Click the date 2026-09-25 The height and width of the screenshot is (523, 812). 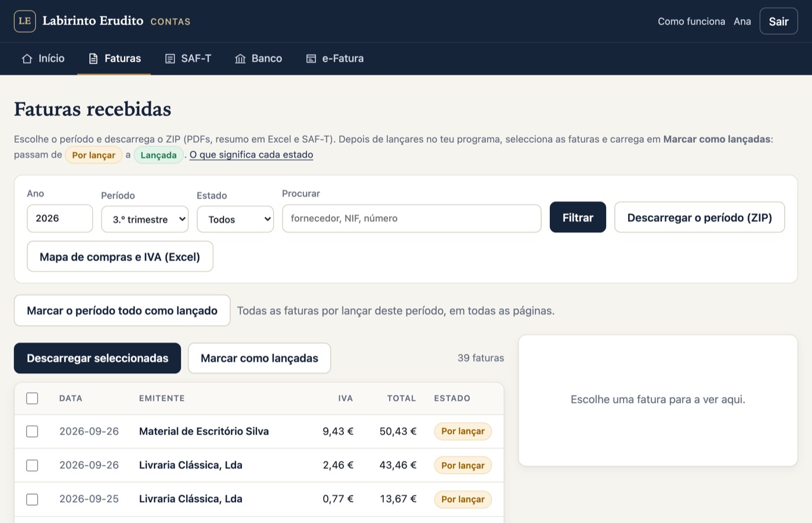pos(89,499)
